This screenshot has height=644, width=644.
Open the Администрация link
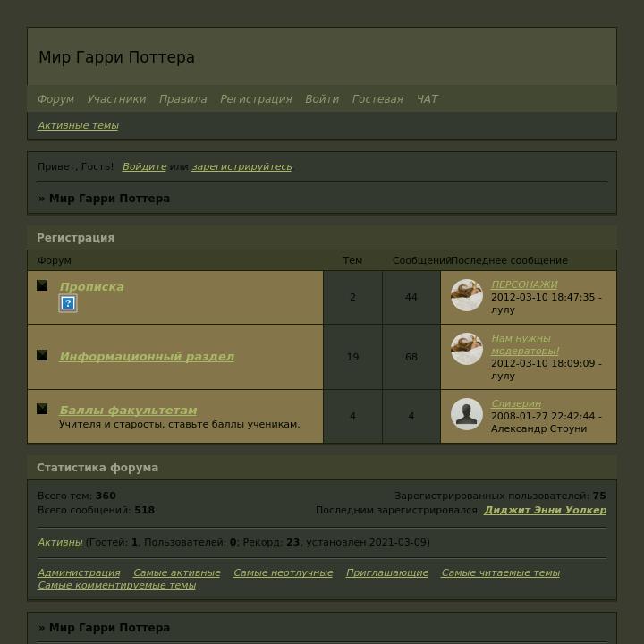(x=79, y=572)
